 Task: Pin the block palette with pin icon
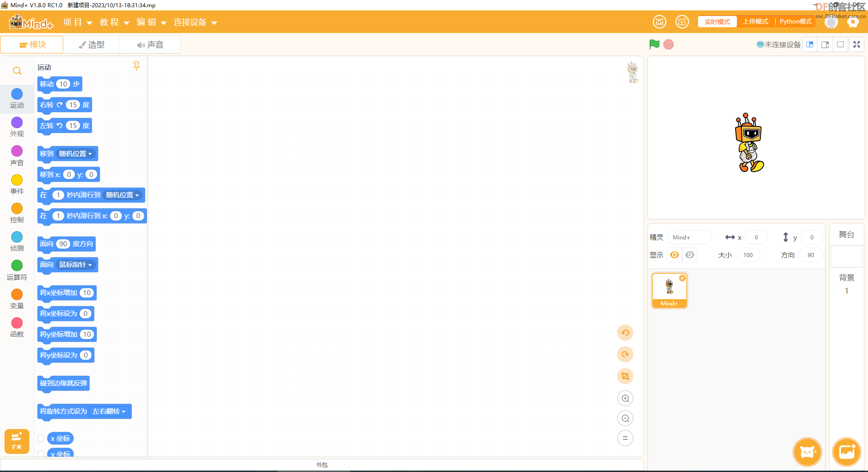point(136,66)
